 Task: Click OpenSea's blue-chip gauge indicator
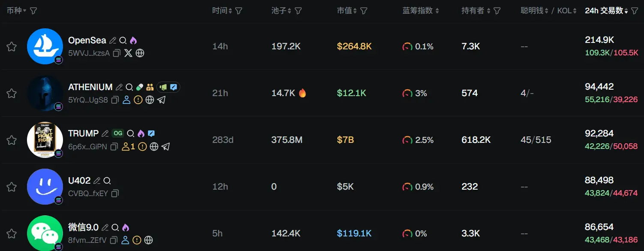(407, 46)
